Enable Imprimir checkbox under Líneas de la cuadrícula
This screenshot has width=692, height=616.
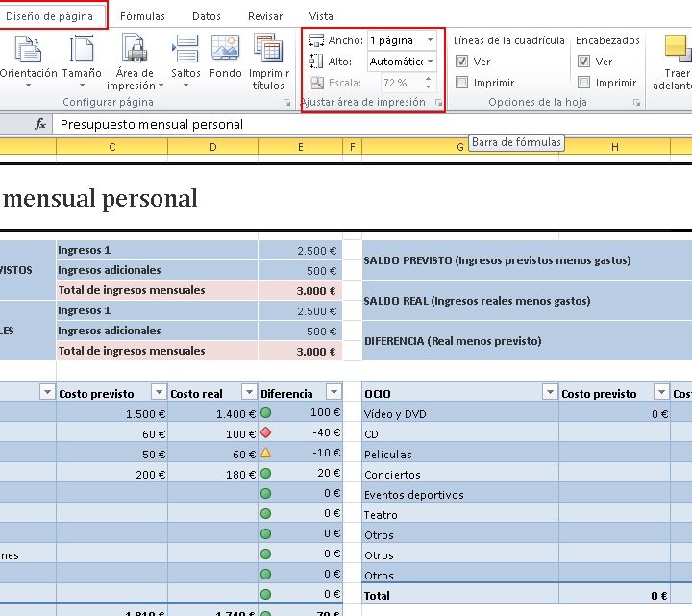[x=462, y=83]
